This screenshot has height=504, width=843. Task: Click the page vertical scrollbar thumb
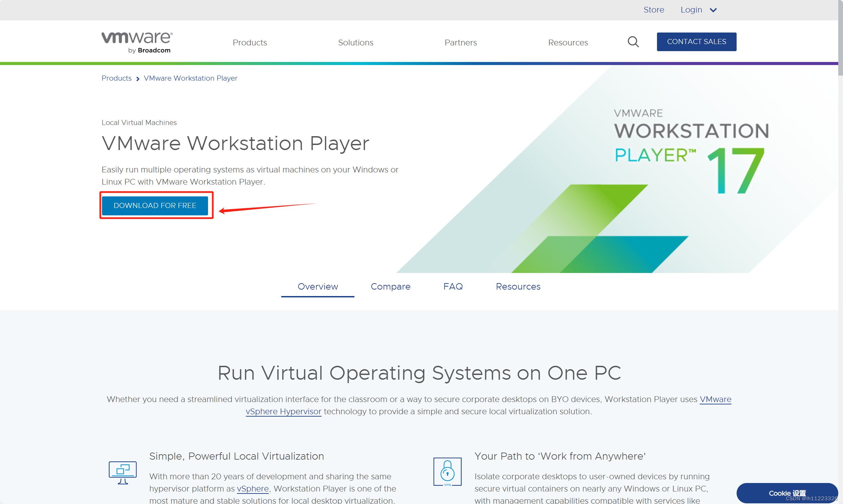pos(840,37)
